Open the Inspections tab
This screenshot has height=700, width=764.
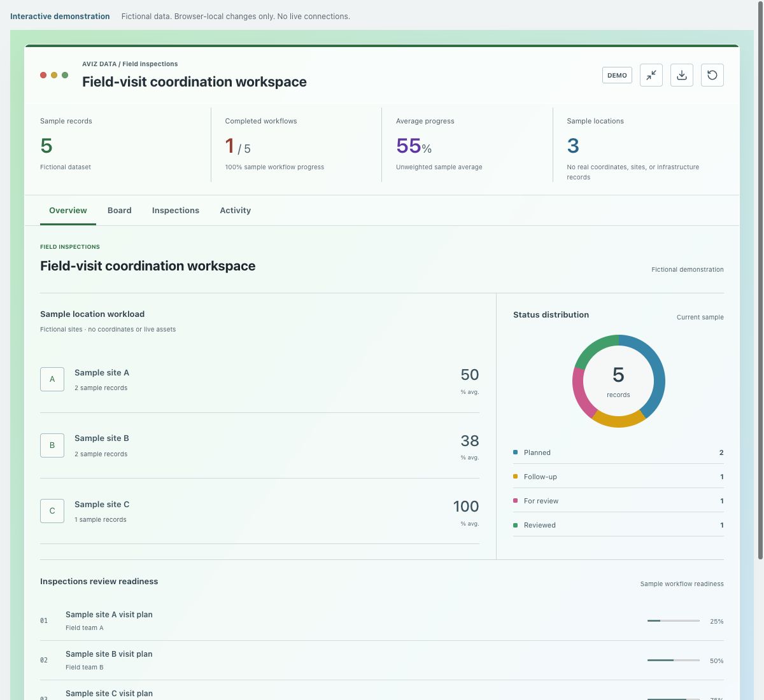coord(176,211)
